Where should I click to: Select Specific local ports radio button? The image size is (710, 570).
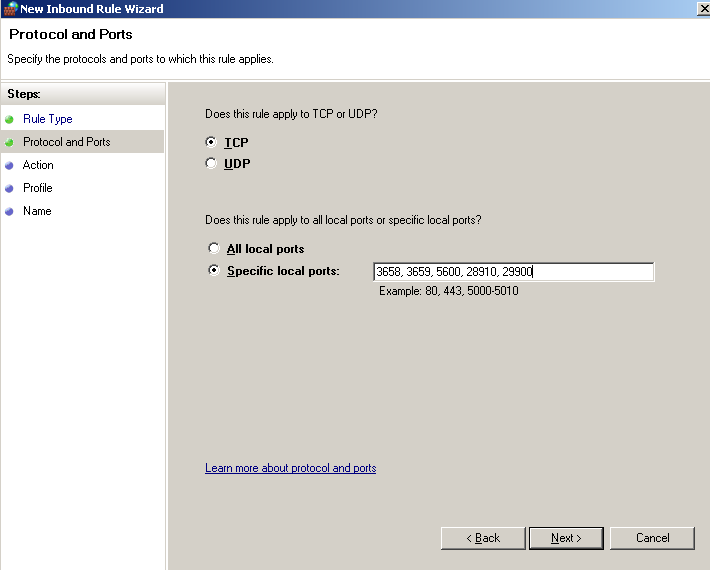click(x=214, y=270)
